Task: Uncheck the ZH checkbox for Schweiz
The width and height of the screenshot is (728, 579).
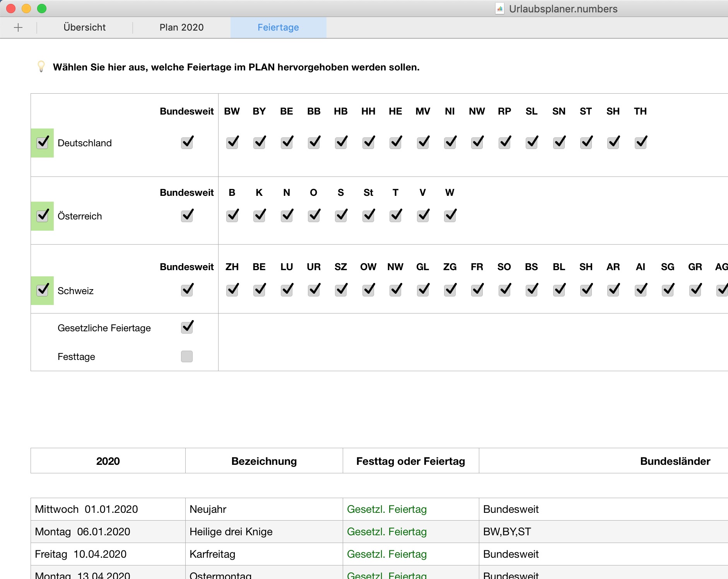Action: click(232, 290)
